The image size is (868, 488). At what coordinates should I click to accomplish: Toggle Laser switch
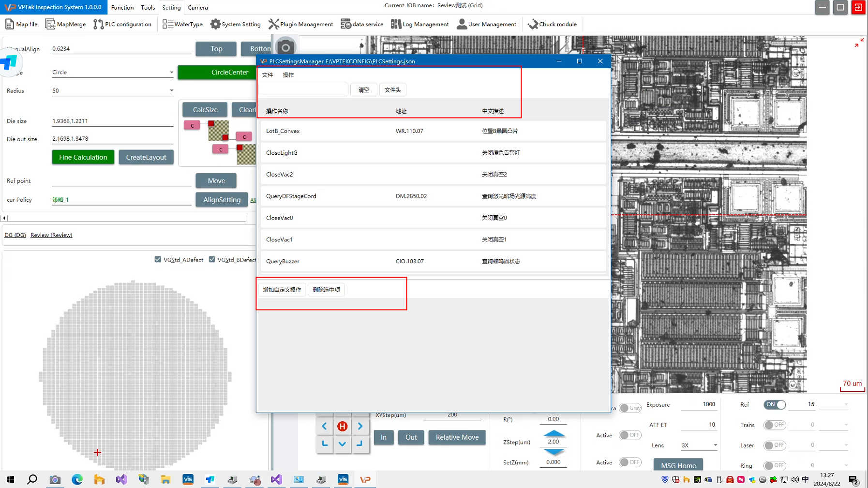click(x=775, y=445)
